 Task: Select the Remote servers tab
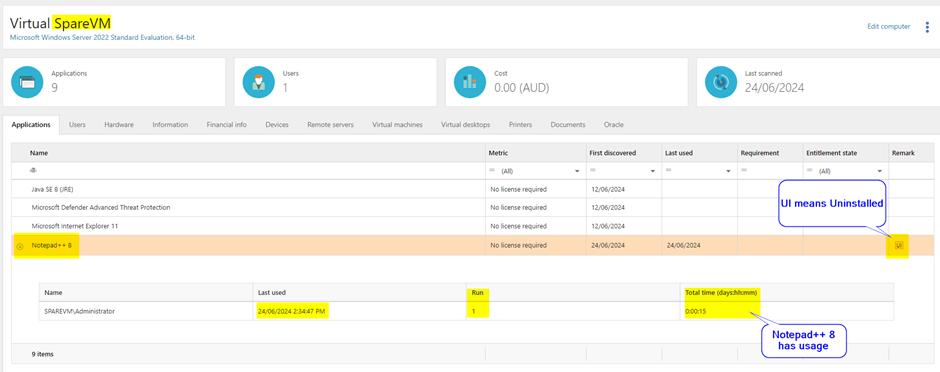330,125
